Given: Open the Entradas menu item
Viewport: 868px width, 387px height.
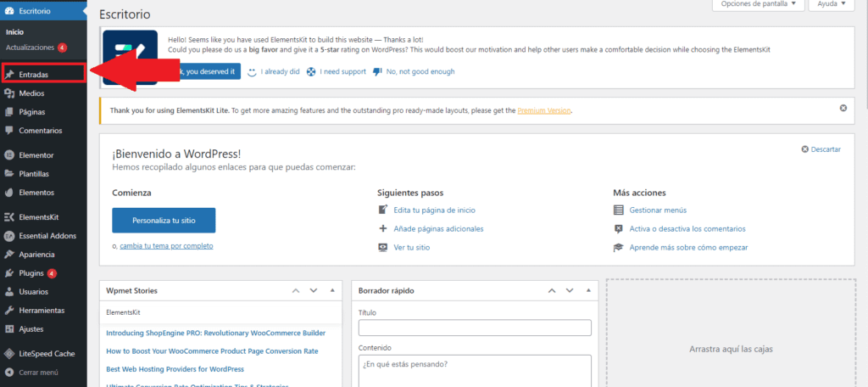Looking at the screenshot, I should click(x=43, y=75).
